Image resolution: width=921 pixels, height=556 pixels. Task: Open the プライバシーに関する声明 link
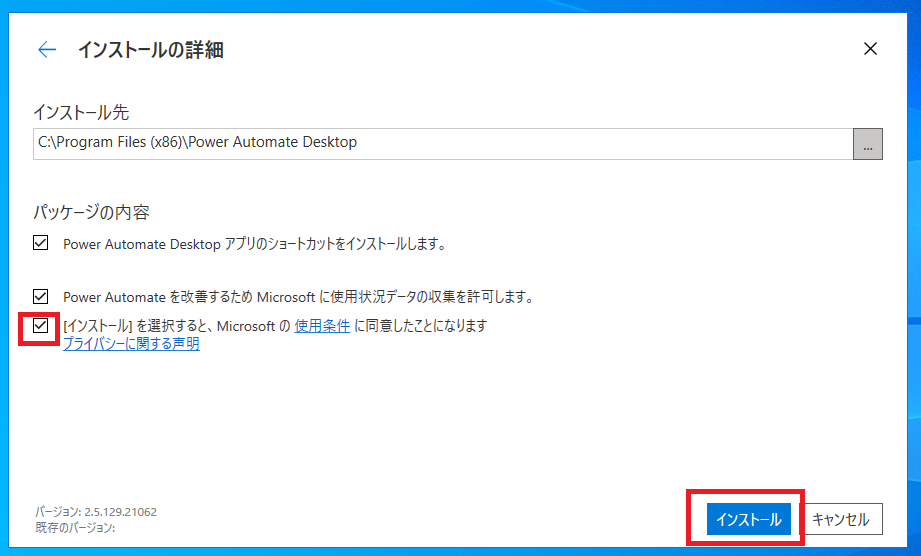click(131, 344)
